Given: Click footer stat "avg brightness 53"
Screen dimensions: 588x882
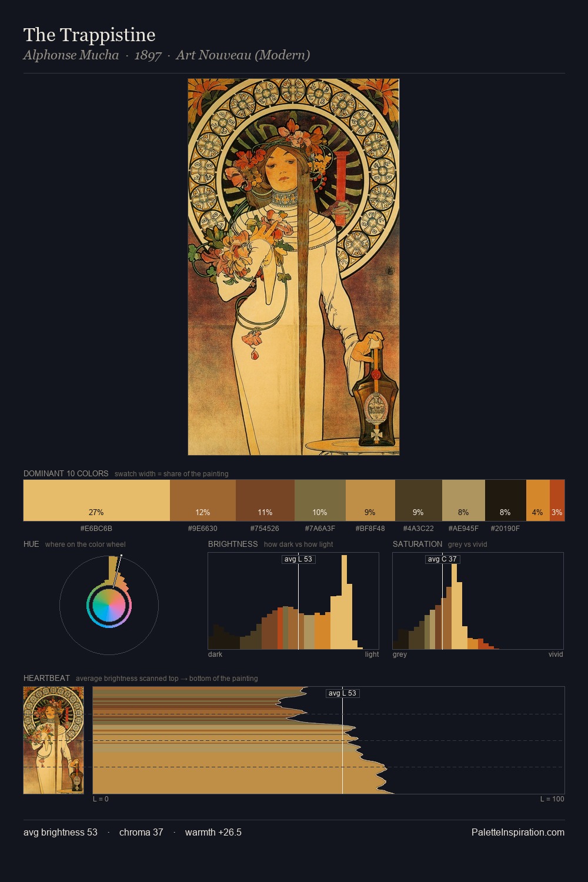Looking at the screenshot, I should pos(61,832).
